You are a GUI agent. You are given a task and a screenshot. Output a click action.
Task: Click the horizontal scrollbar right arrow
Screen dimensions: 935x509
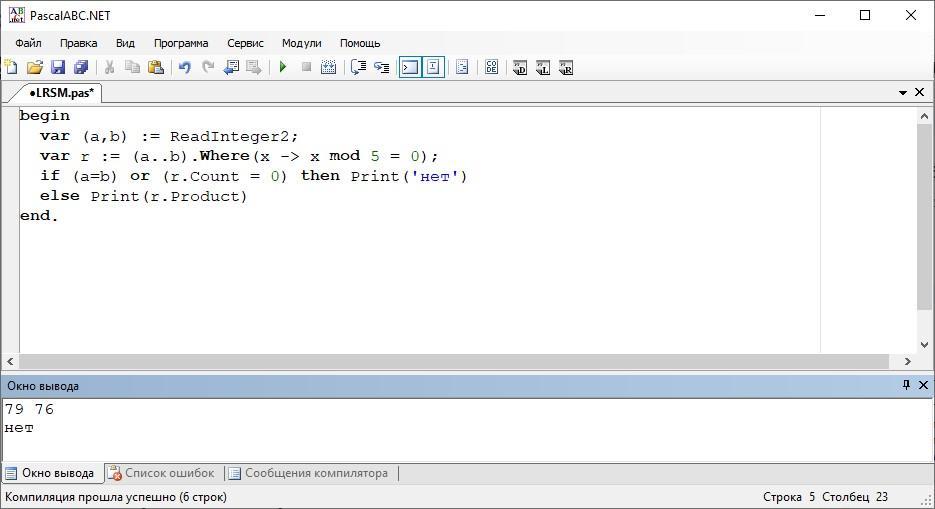(x=908, y=361)
